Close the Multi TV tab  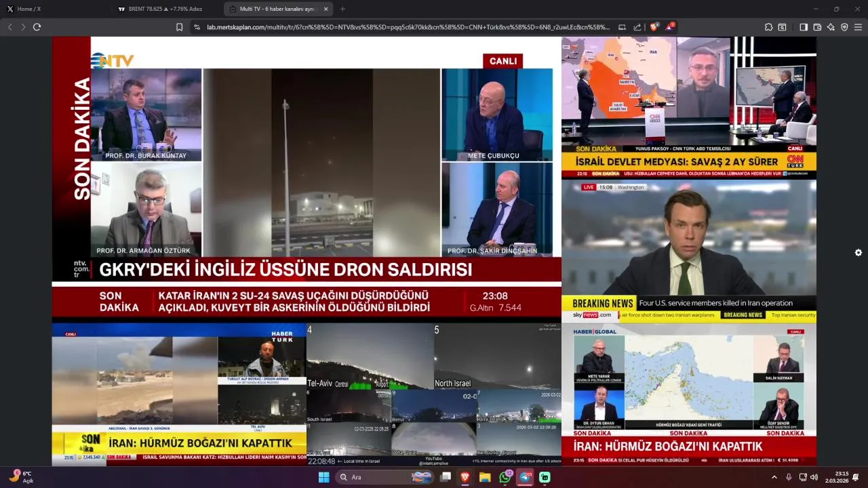(326, 9)
